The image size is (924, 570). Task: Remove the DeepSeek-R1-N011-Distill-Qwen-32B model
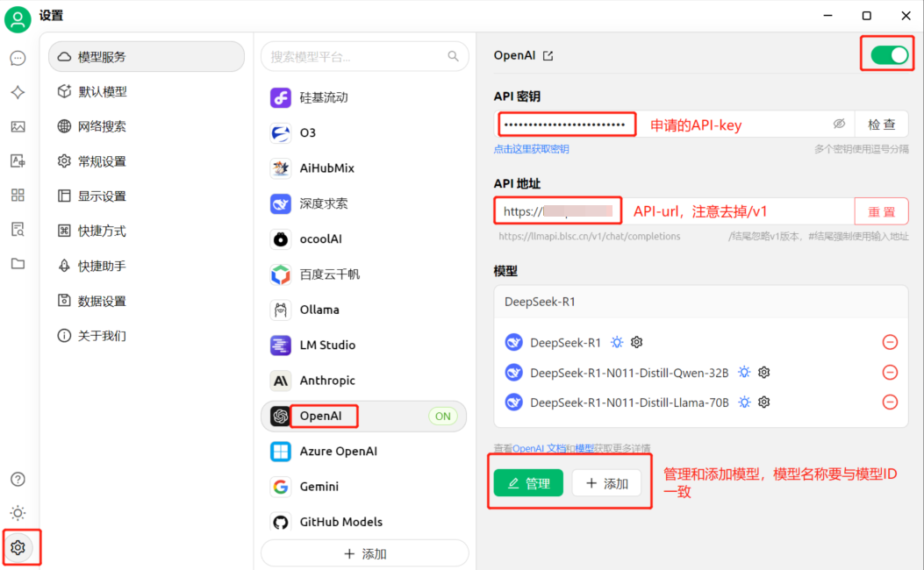coord(890,372)
